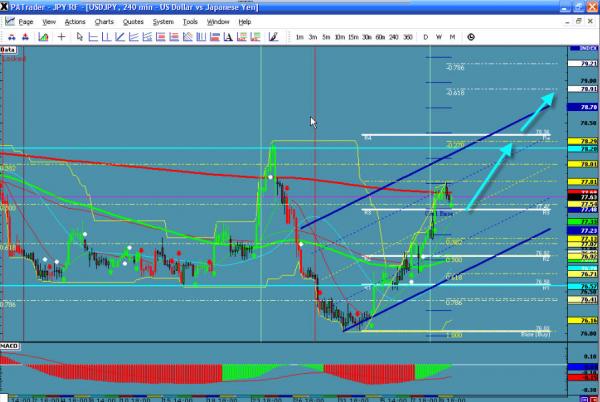600x402 pixels.
Task: Click the yellow 78.01 price label on axis
Action: click(x=582, y=164)
